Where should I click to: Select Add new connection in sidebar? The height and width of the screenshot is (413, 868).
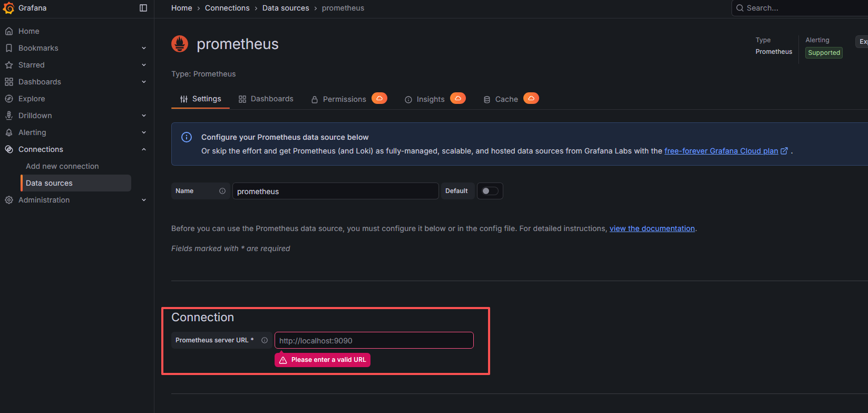pyautogui.click(x=62, y=166)
